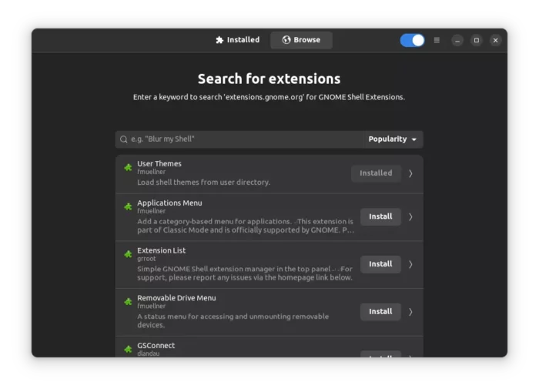Click the puzzle icon beside User Themes
Screen dimensions: 539x392
point(128,167)
